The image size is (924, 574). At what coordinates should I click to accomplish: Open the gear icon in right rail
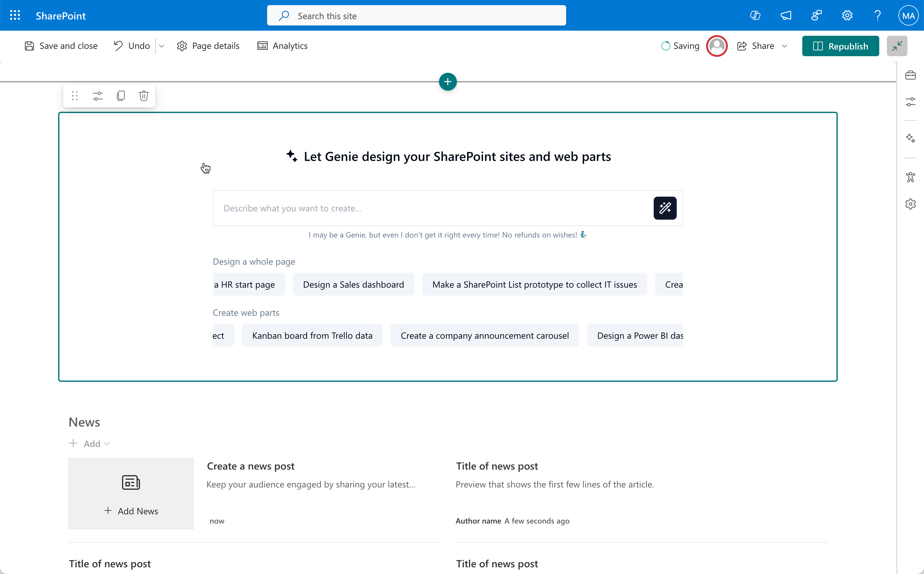pos(910,204)
